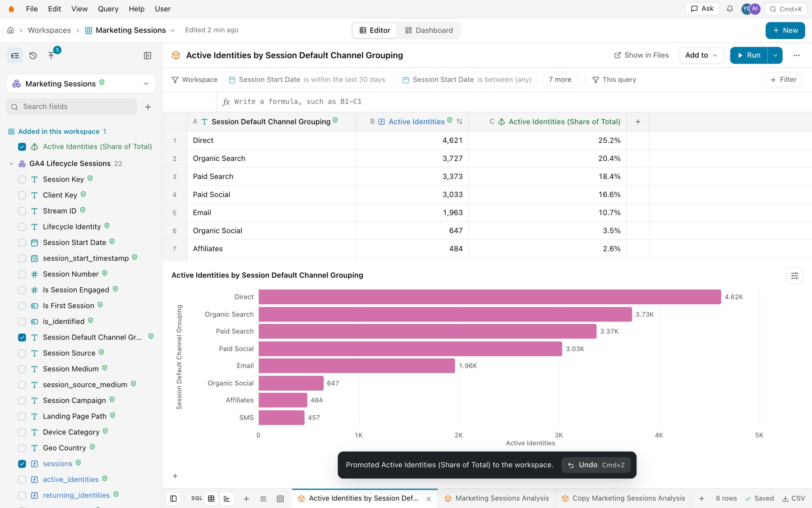Open the history clock icon in sidebar

pyautogui.click(x=33, y=56)
